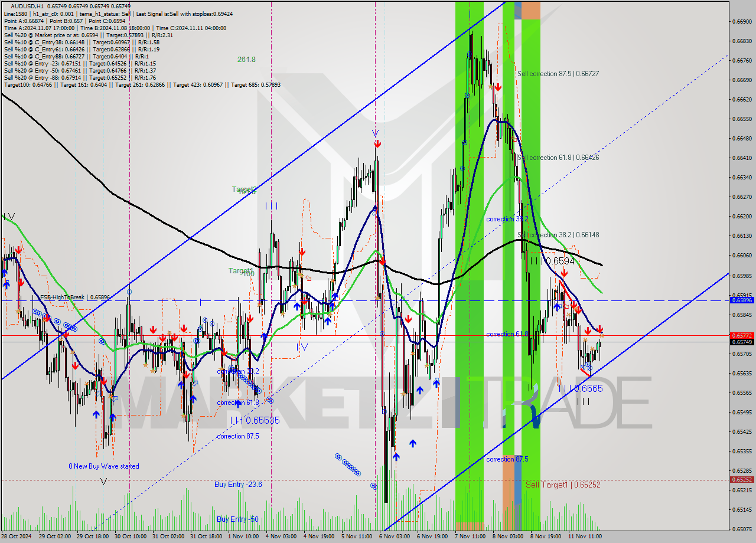Image resolution: width=756 pixels, height=543 pixels.
Task: Select the 'FSB-HighToBreak | 0.65896' label
Action: pos(75,297)
